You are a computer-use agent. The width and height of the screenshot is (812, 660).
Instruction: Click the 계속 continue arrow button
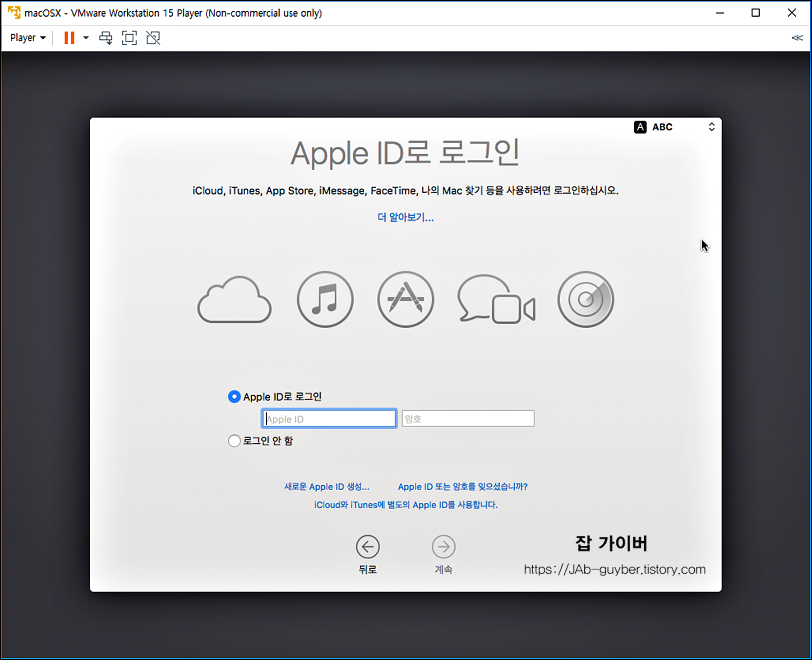(443, 547)
